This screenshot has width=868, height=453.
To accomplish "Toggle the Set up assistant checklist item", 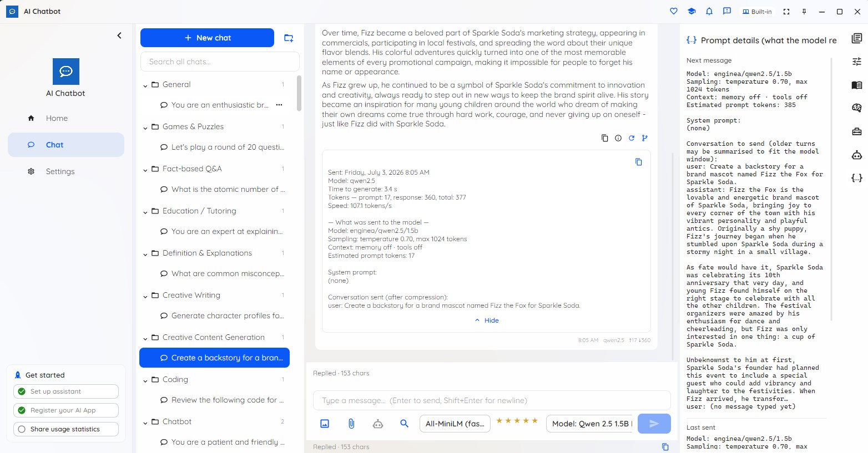I will (66, 391).
